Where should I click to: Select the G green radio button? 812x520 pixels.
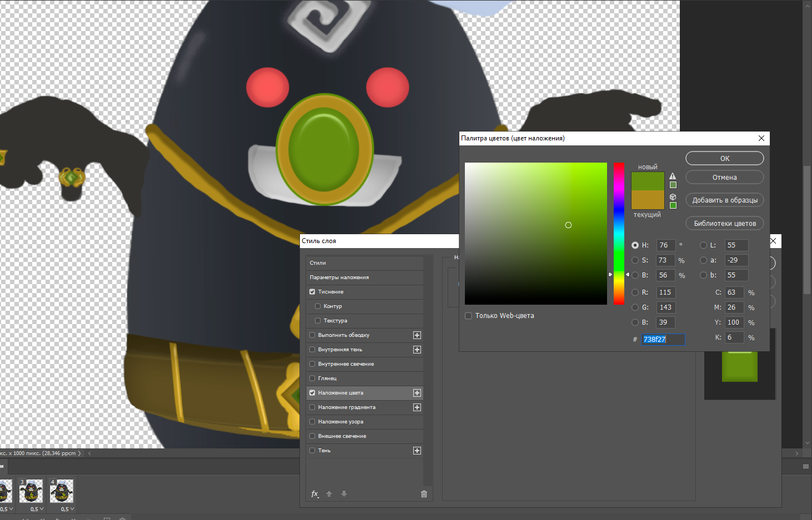click(x=635, y=307)
